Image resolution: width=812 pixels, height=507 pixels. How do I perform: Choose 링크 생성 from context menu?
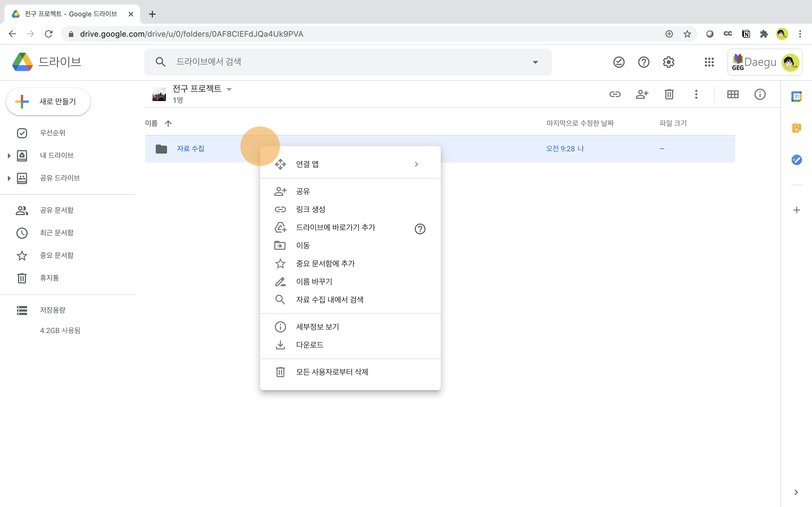point(311,209)
